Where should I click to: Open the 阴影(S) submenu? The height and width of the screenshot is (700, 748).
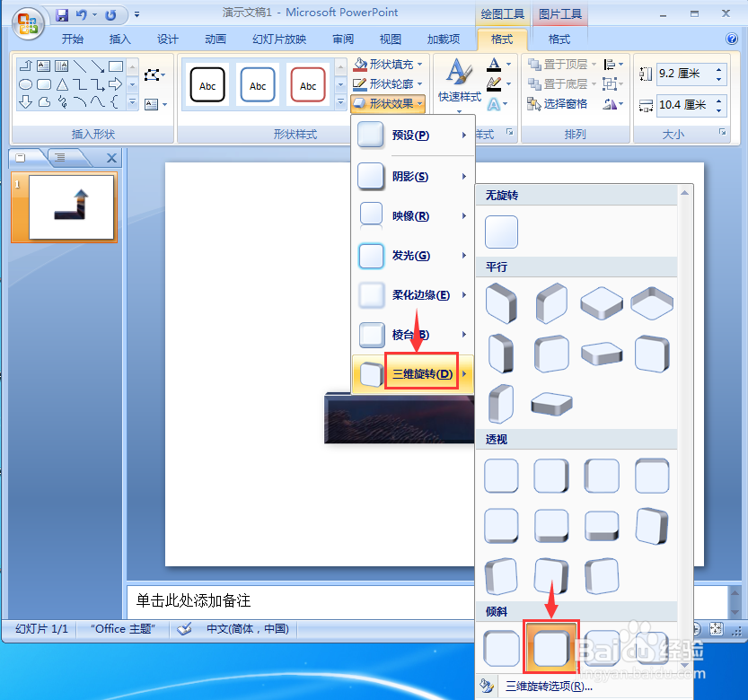[x=413, y=177]
